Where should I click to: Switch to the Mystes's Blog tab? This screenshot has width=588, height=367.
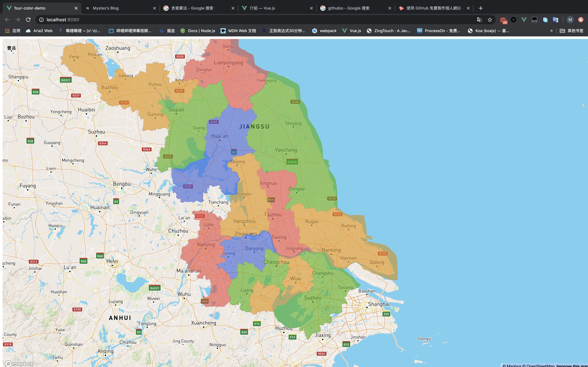pyautogui.click(x=106, y=8)
